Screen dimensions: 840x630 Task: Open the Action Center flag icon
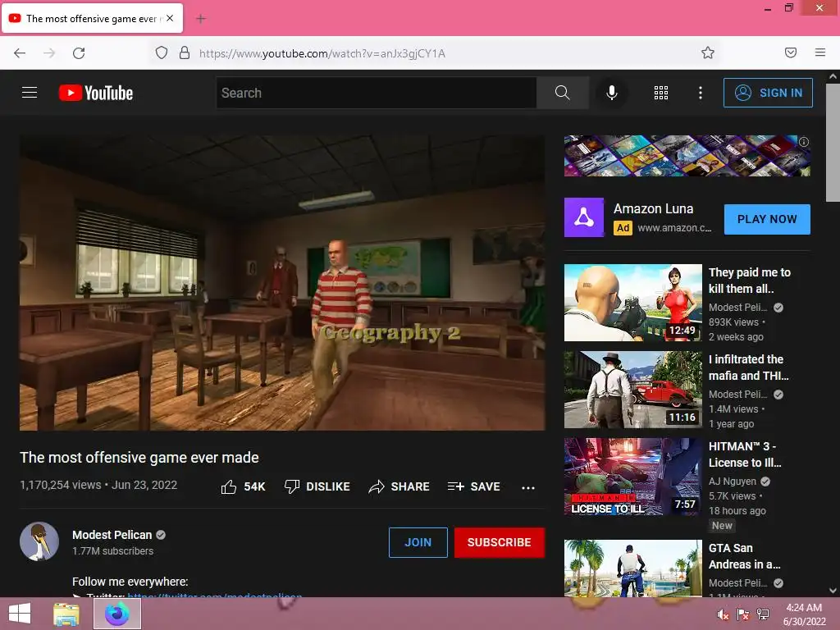tap(743, 614)
